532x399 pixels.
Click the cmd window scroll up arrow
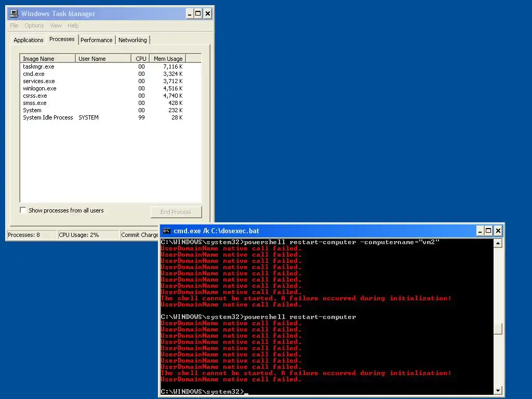pos(498,243)
